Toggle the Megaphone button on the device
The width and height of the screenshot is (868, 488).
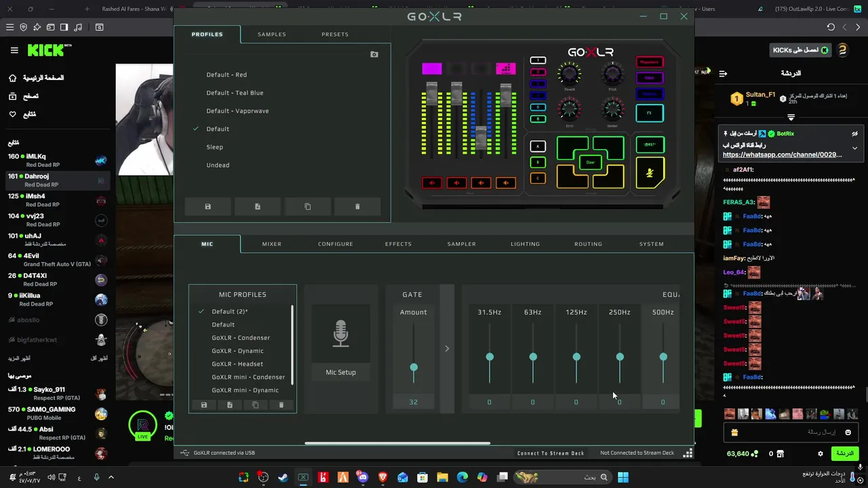tap(650, 62)
